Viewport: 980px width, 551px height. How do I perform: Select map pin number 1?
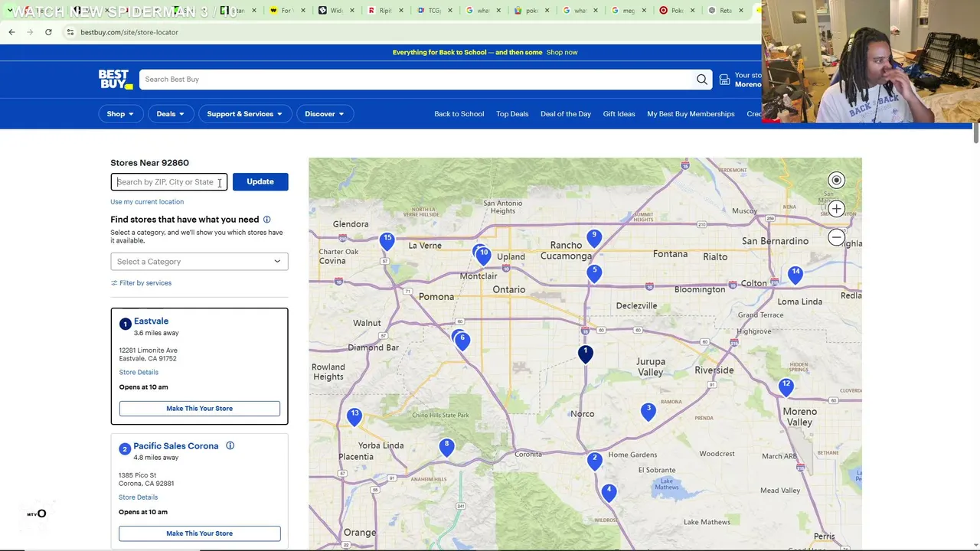pyautogui.click(x=586, y=354)
